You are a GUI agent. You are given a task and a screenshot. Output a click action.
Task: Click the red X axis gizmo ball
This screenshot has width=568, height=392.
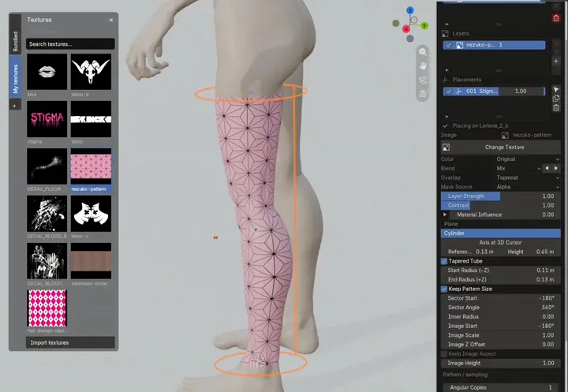click(406, 28)
